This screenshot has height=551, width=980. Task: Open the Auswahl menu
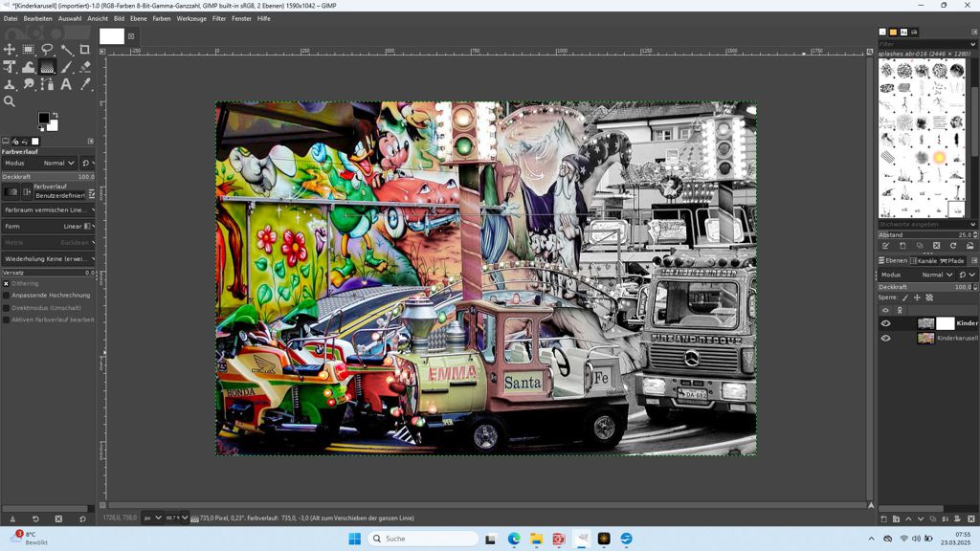click(x=70, y=19)
